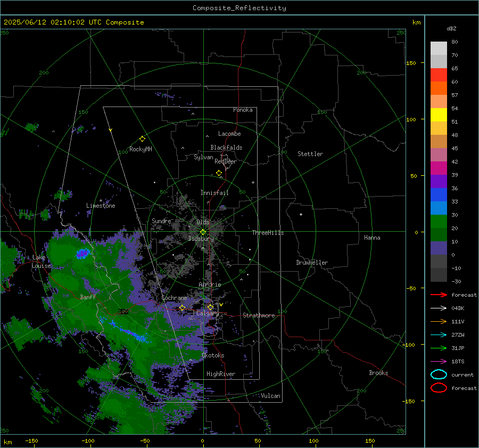Image resolution: width=479 pixels, height=448 pixels.
Task: Click the Vulcan city label
Action: click(x=271, y=396)
